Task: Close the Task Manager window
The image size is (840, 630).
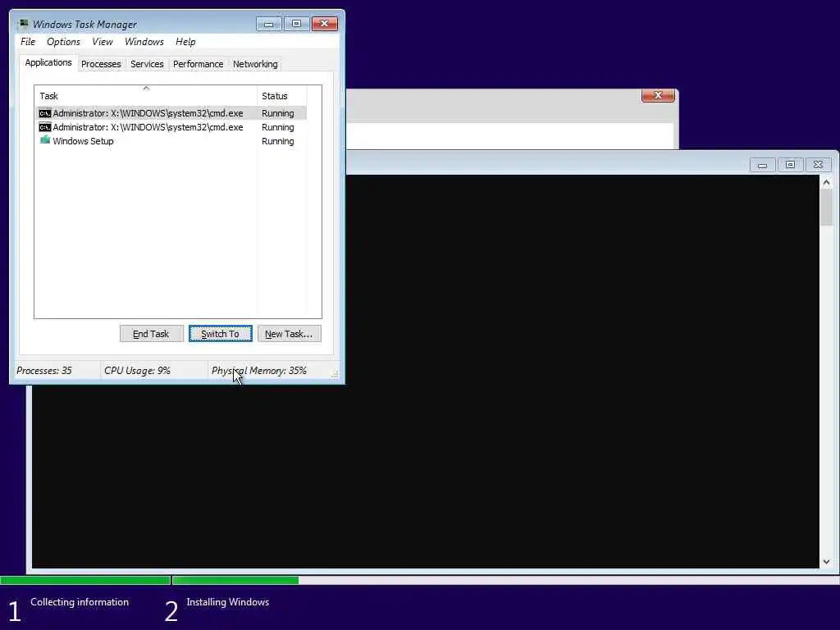Action: (x=324, y=24)
